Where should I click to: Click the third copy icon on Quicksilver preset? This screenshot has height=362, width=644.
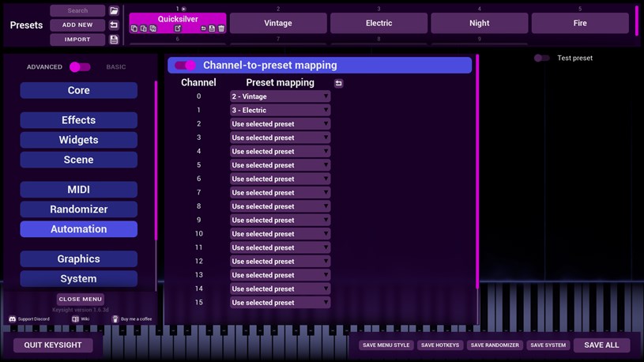153,28
